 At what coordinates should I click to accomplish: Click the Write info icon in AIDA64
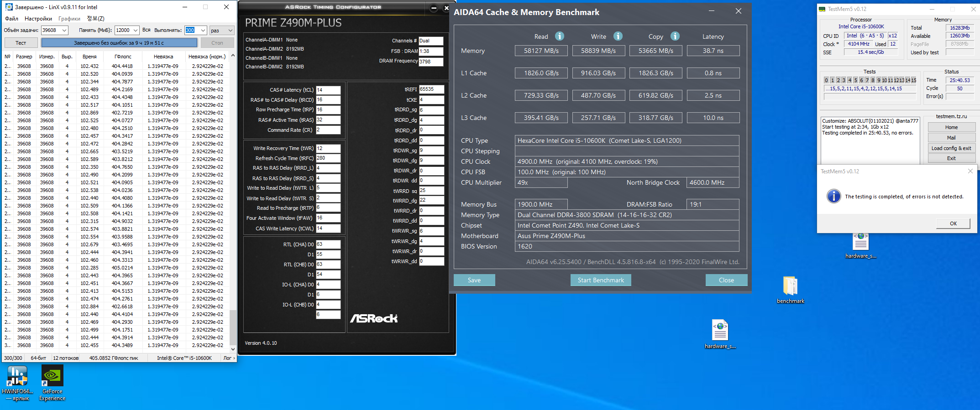618,36
